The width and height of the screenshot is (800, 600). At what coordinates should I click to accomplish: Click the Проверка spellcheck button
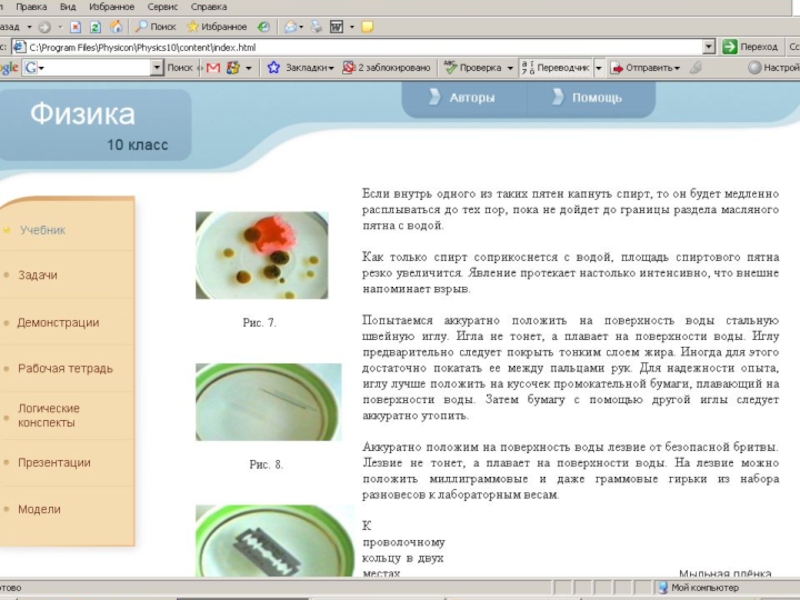(473, 67)
